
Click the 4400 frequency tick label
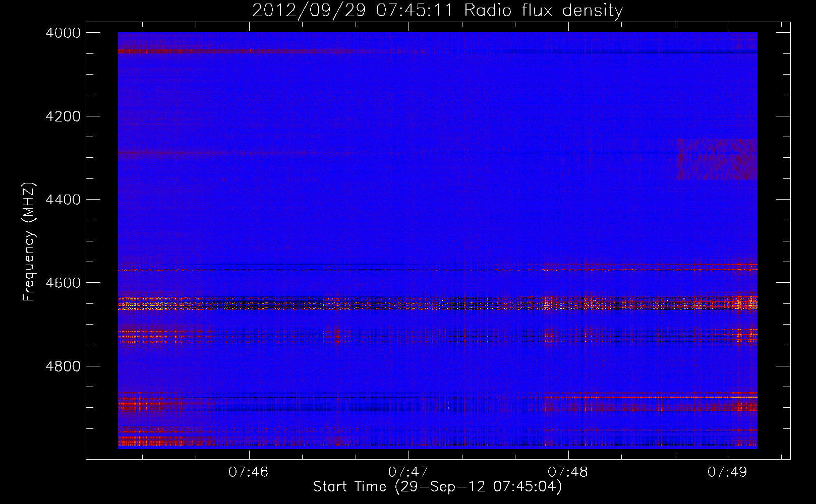pyautogui.click(x=63, y=200)
